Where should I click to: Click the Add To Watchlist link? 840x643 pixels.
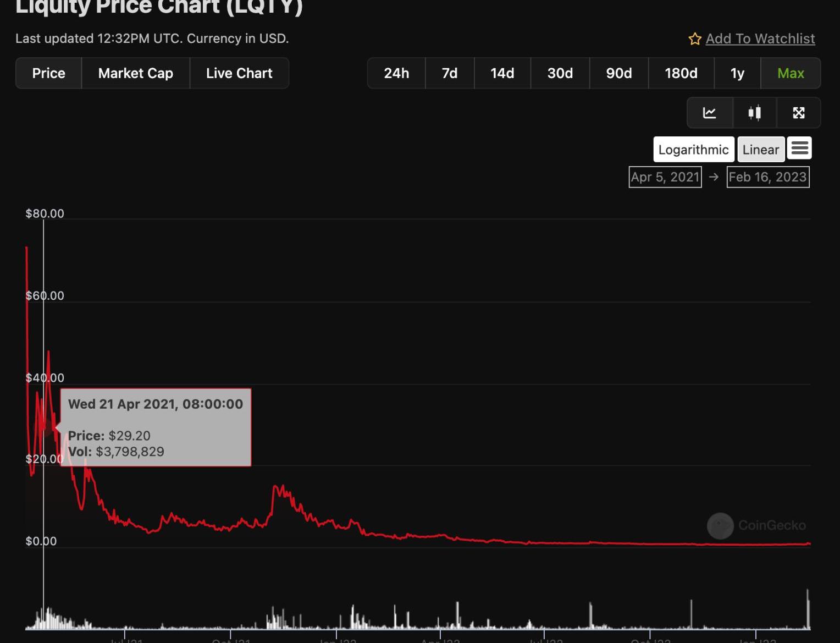coord(760,39)
